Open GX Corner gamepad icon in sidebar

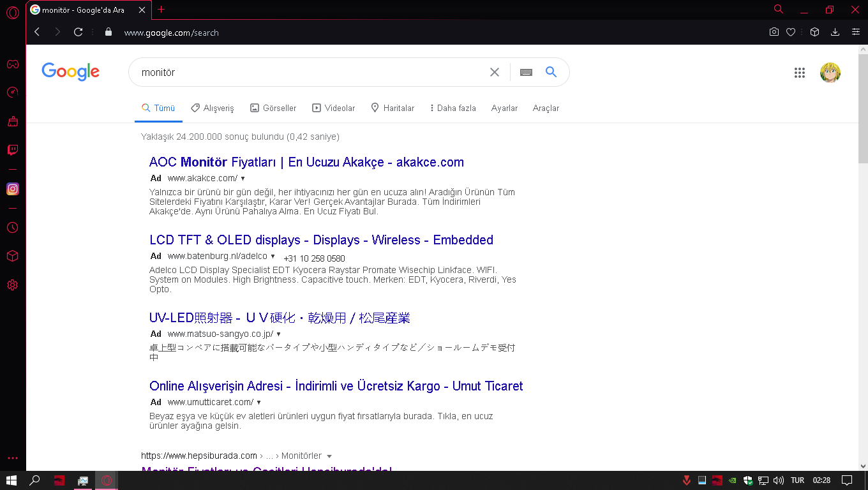click(x=12, y=64)
